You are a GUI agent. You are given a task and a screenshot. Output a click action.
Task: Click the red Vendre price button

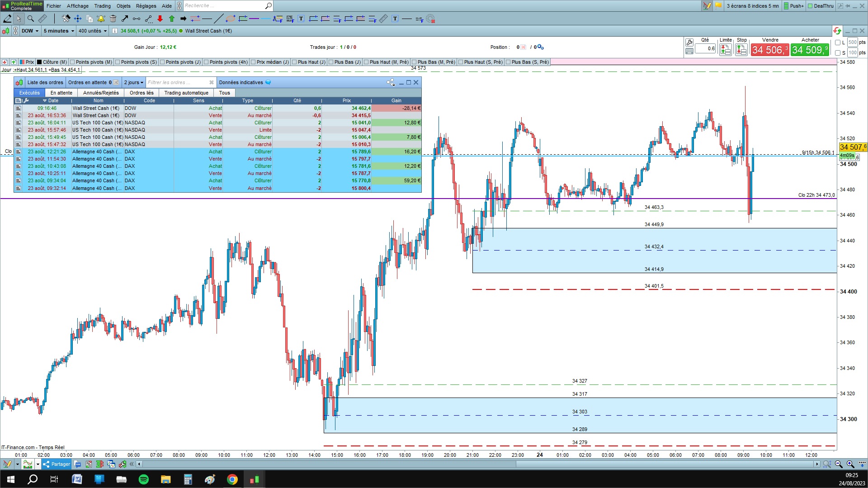(770, 50)
